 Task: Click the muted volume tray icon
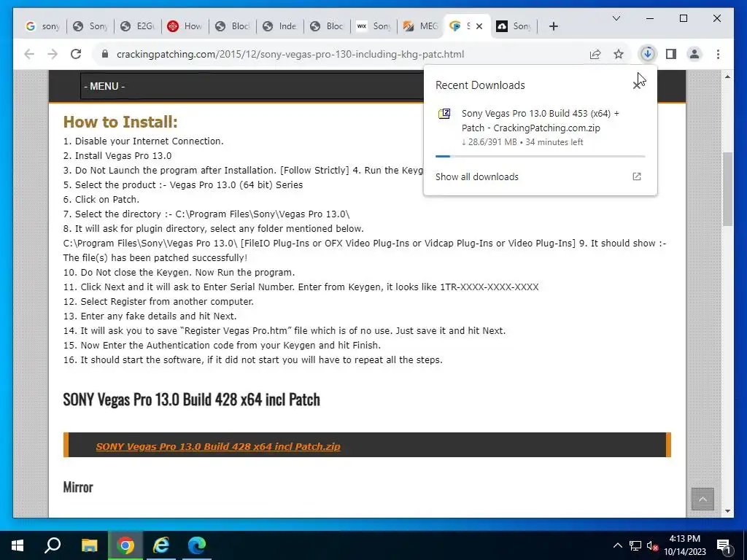pos(653,545)
